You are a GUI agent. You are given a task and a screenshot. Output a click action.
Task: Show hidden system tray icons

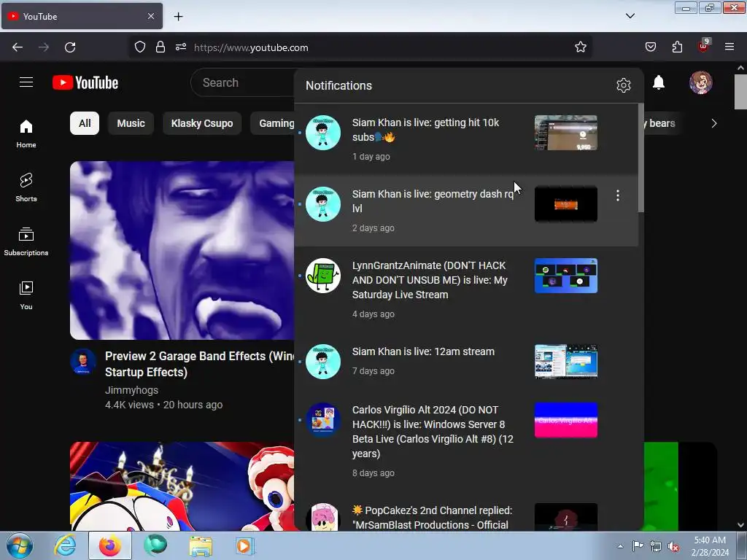(x=620, y=546)
